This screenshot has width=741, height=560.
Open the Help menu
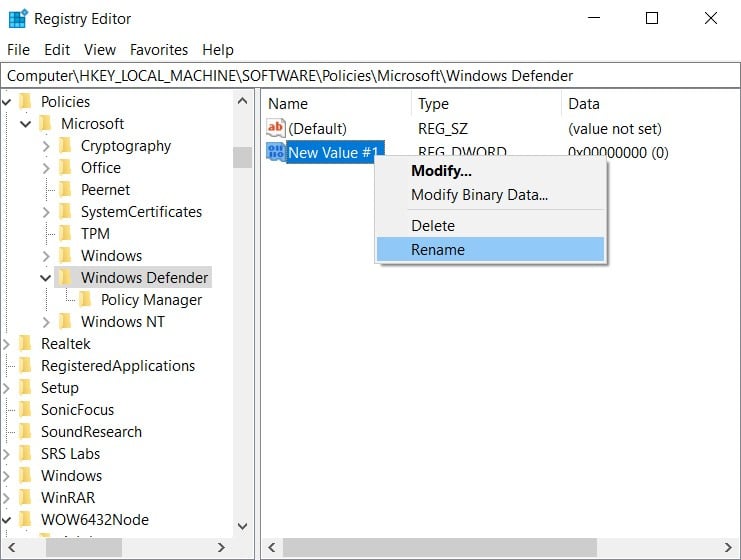[218, 50]
